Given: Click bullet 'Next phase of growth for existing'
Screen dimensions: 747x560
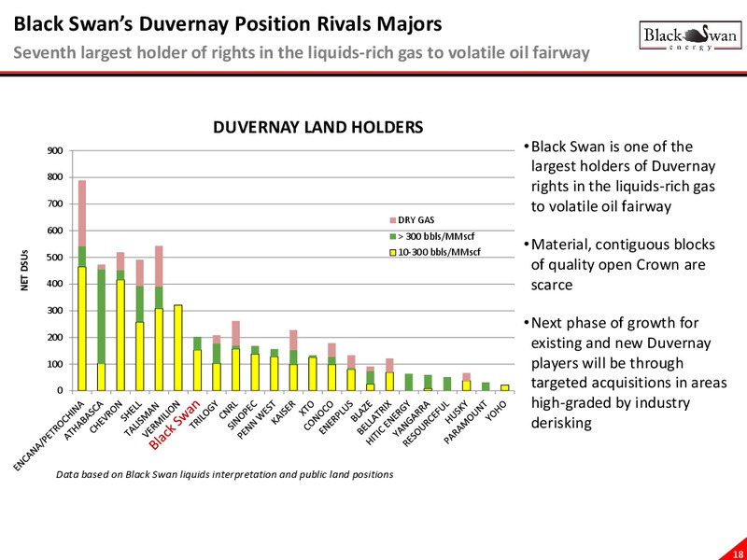Looking at the screenshot, I should click(626, 372).
